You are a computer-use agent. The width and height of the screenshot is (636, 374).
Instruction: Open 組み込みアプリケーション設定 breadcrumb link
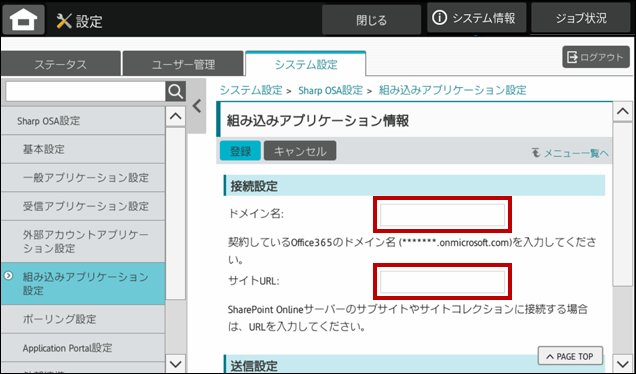point(453,90)
